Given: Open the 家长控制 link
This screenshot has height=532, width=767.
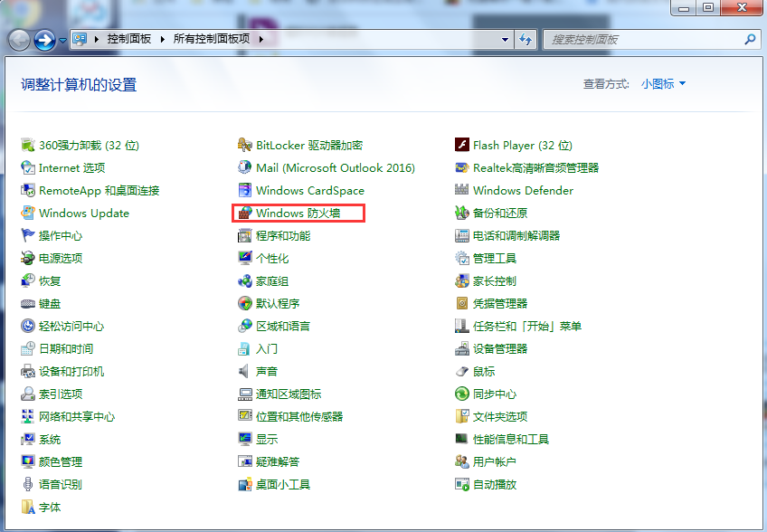Looking at the screenshot, I should (x=495, y=280).
